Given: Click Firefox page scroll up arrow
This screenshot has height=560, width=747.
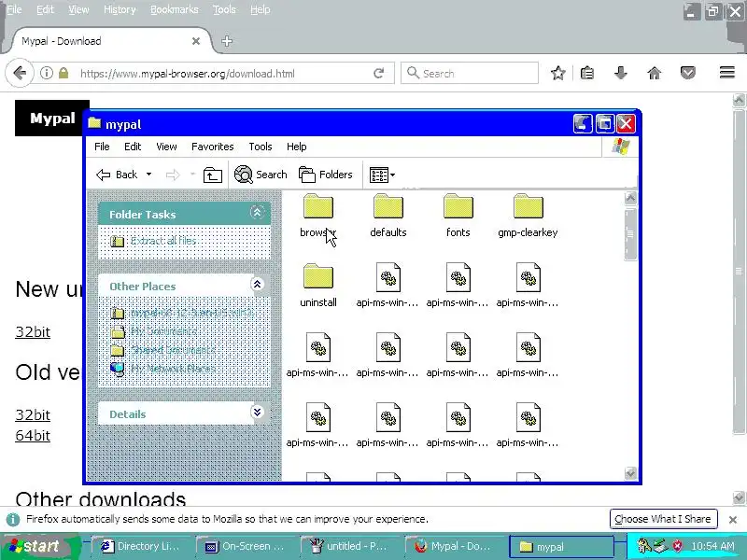Looking at the screenshot, I should tap(739, 100).
